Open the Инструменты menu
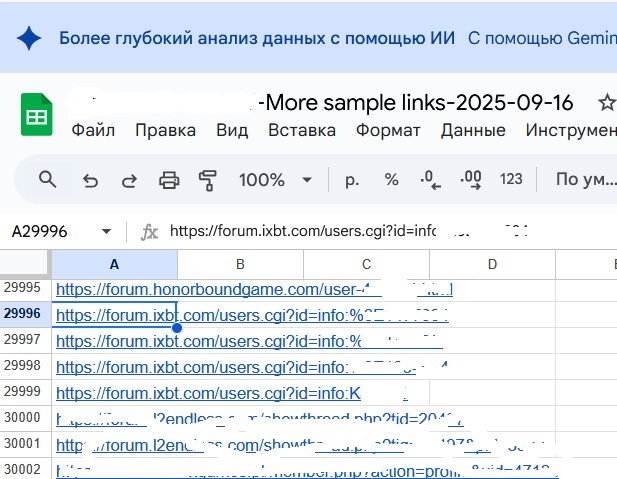Viewport: 617px width, 479px height. pyautogui.click(x=571, y=130)
